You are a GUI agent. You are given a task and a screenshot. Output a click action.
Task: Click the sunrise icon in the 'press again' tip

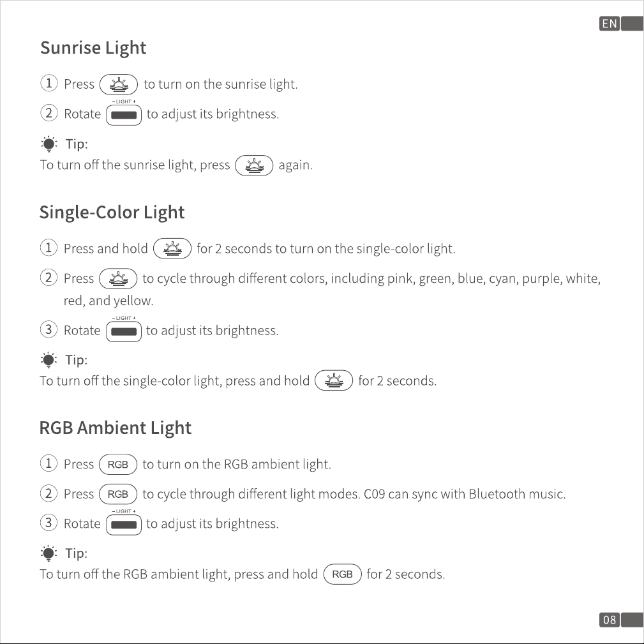coord(254,165)
